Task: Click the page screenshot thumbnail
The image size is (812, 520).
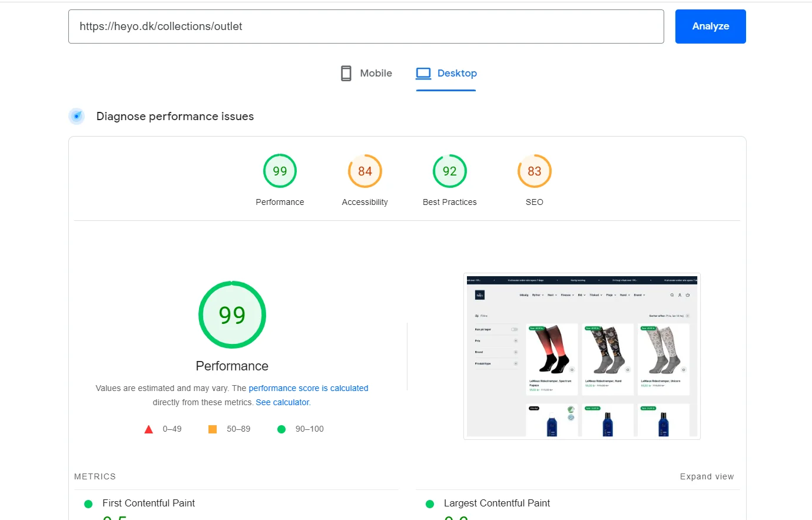Action: tap(582, 356)
